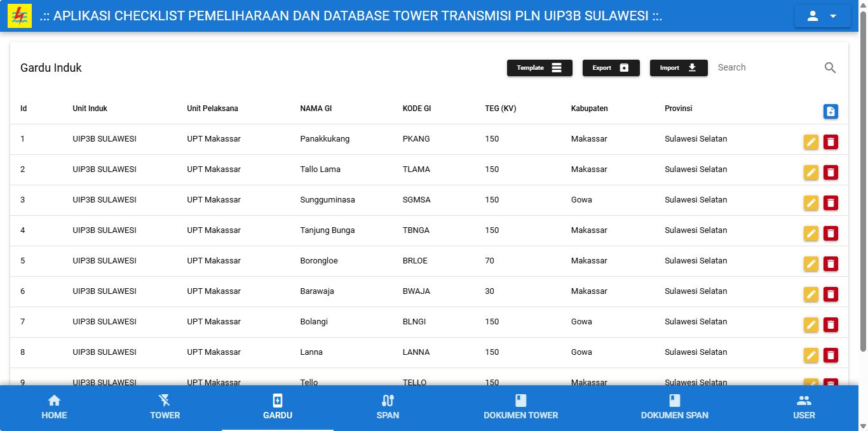Select the Tallo Lama name cell
The image size is (868, 431).
(x=320, y=169)
